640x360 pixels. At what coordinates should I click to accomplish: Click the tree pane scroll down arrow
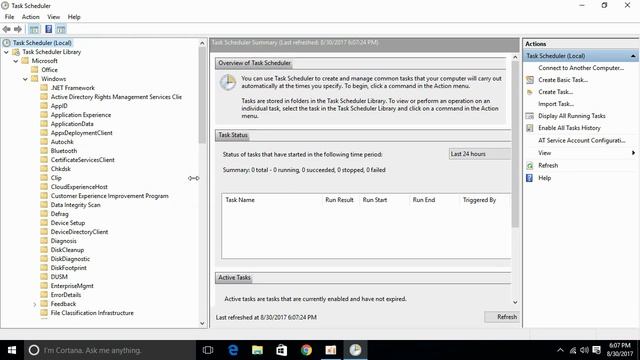point(202,323)
